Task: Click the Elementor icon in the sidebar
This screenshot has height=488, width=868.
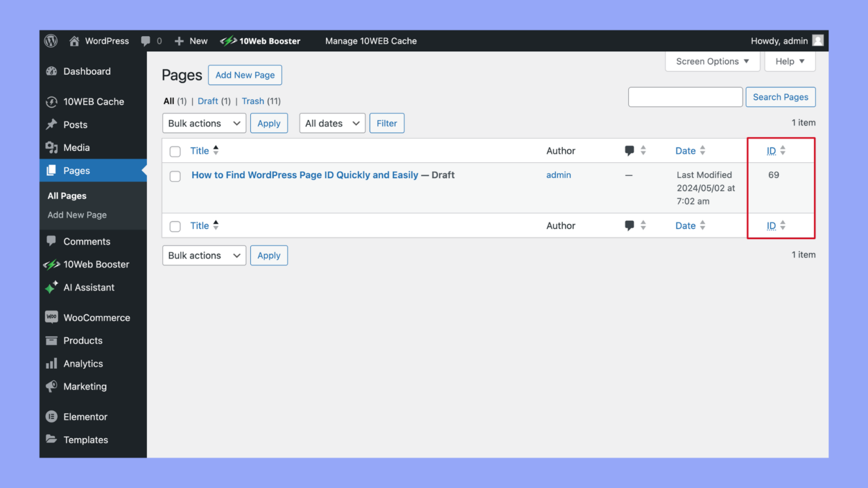Action: (x=51, y=416)
